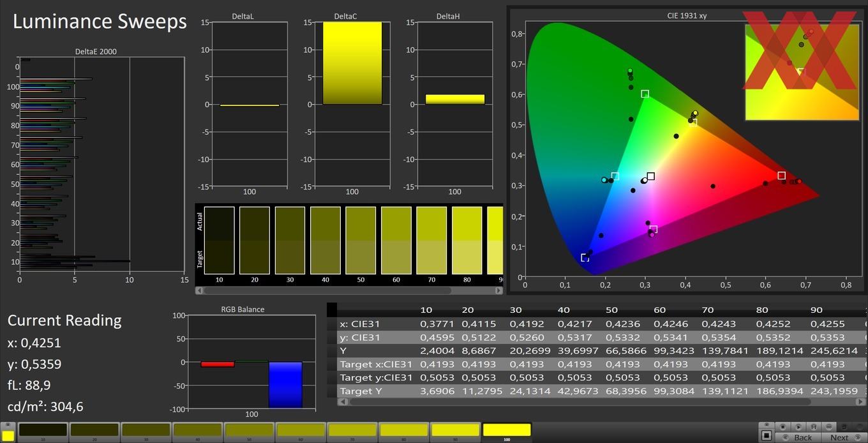Click the red primary target square in CIE diagram
The height and width of the screenshot is (443, 868).
click(781, 176)
